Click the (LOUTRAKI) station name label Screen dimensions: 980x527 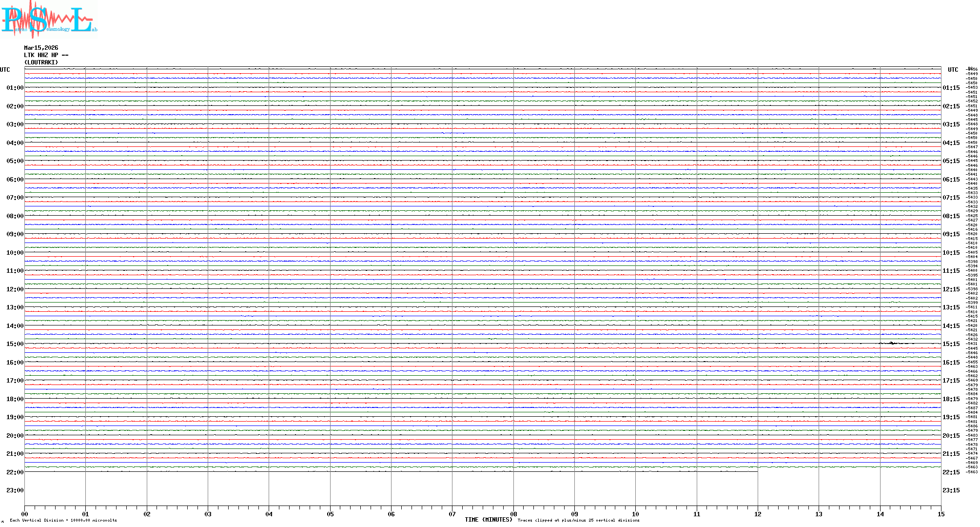(41, 62)
